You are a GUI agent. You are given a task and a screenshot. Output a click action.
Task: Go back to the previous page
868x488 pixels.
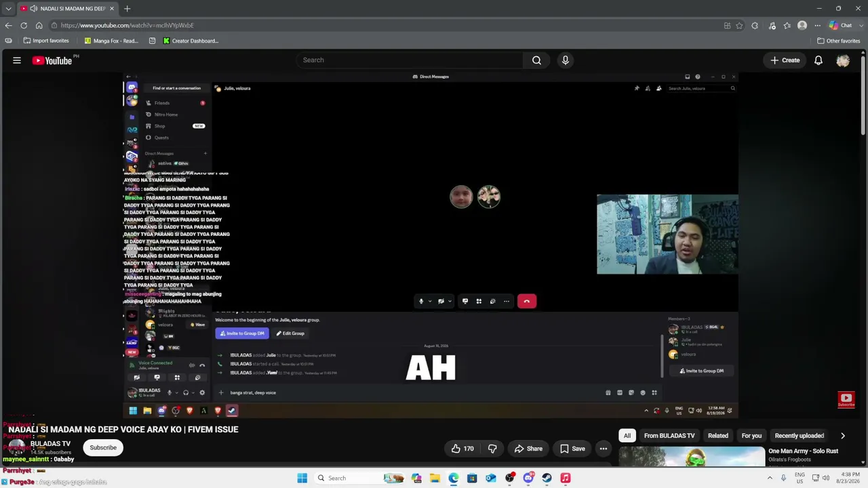(x=9, y=26)
